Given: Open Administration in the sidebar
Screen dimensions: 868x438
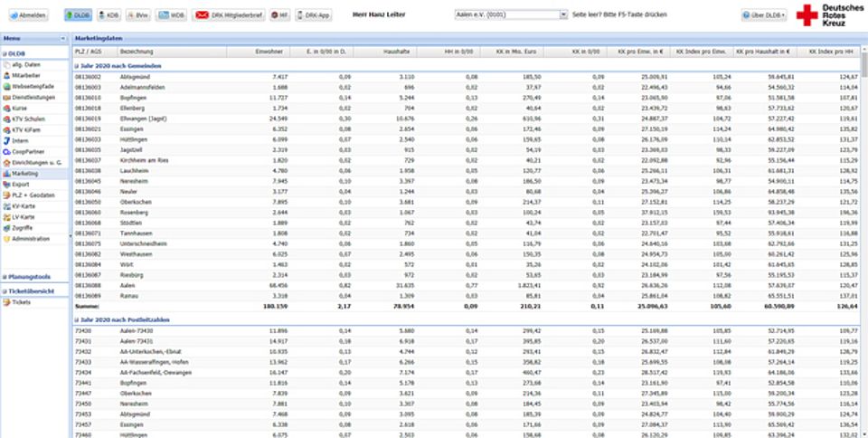Looking at the screenshot, I should click(x=31, y=238).
